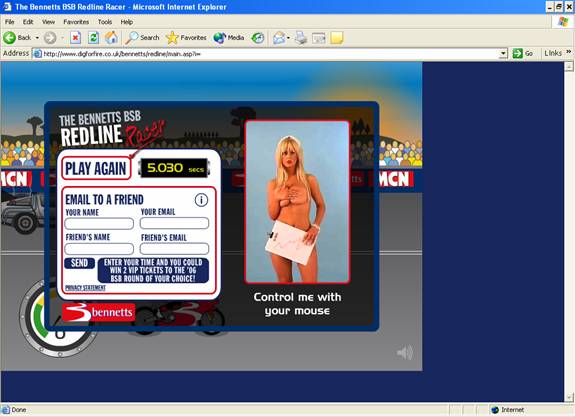Open the View menu
Viewport: 575px width, 417px height.
[x=48, y=22]
